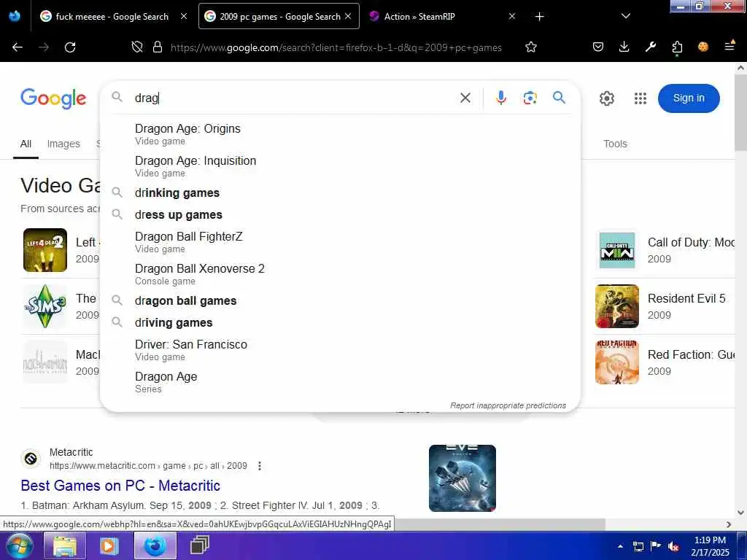
Task: Open the Left 4 Dead 2 game thumbnail
Action: (x=45, y=250)
